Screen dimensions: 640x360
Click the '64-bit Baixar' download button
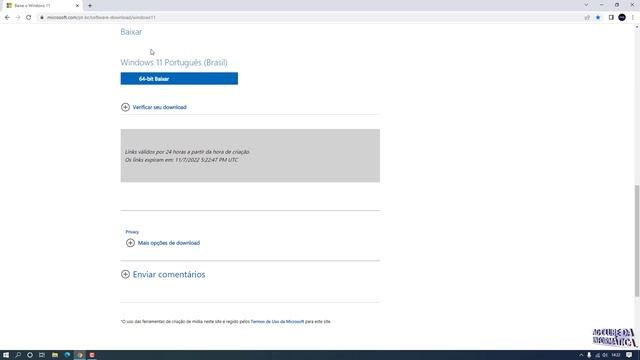[x=179, y=78]
